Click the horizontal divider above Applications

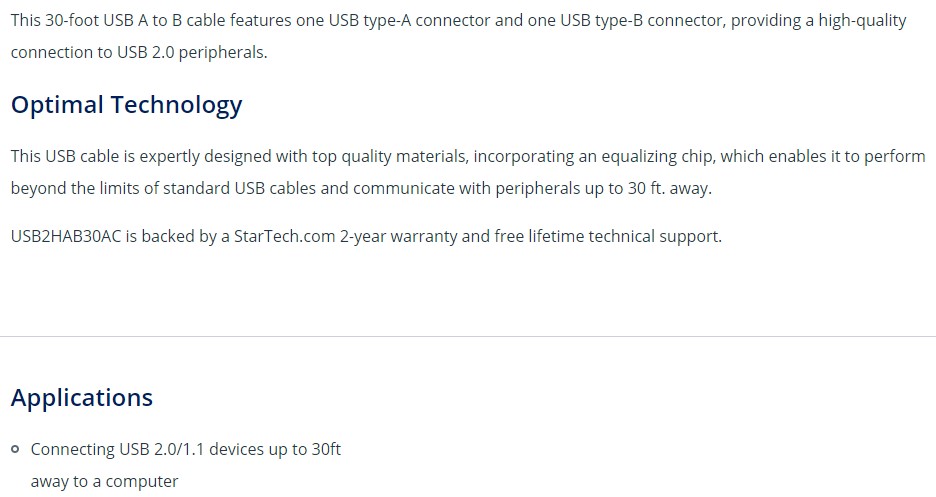coord(468,337)
